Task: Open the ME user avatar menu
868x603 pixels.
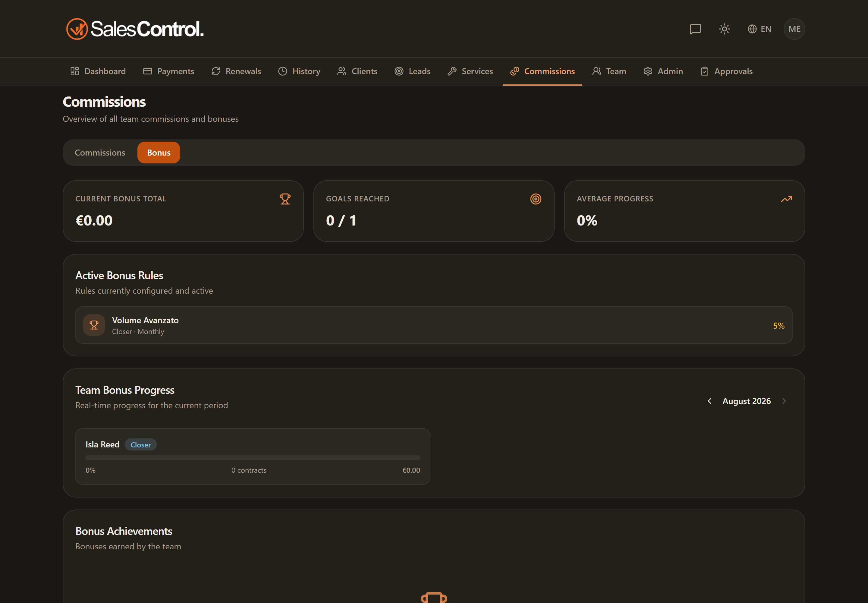Action: (794, 29)
